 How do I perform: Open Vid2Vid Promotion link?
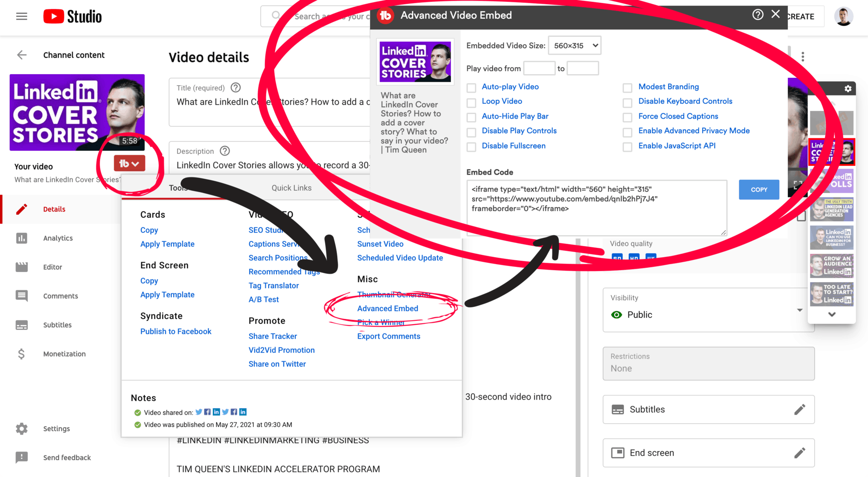click(x=281, y=350)
